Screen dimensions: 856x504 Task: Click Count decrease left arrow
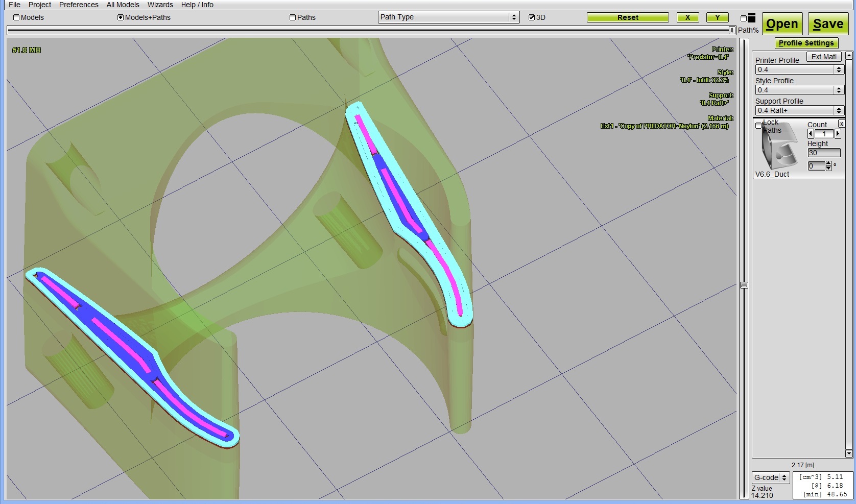[x=811, y=134]
